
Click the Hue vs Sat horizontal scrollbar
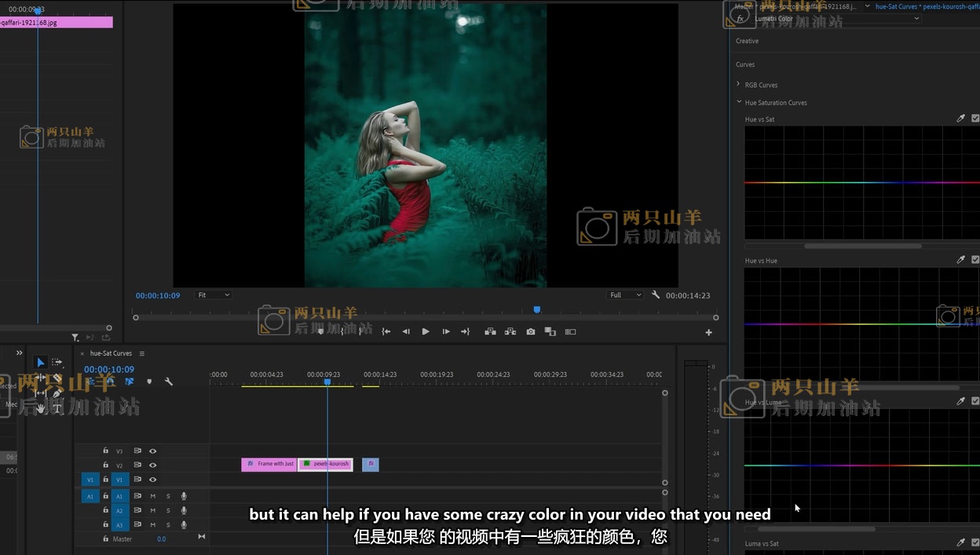tap(862, 246)
